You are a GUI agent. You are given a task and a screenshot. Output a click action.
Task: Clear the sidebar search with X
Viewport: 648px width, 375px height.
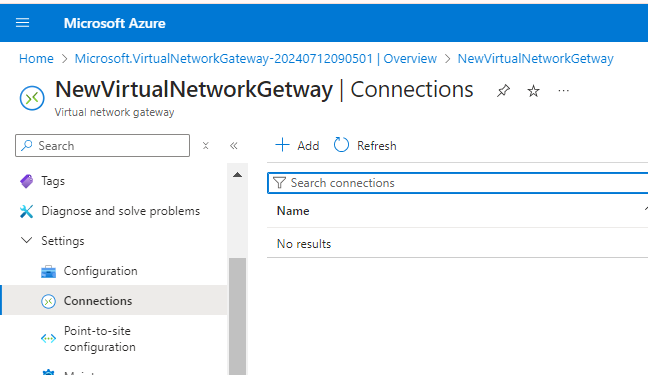click(x=205, y=146)
